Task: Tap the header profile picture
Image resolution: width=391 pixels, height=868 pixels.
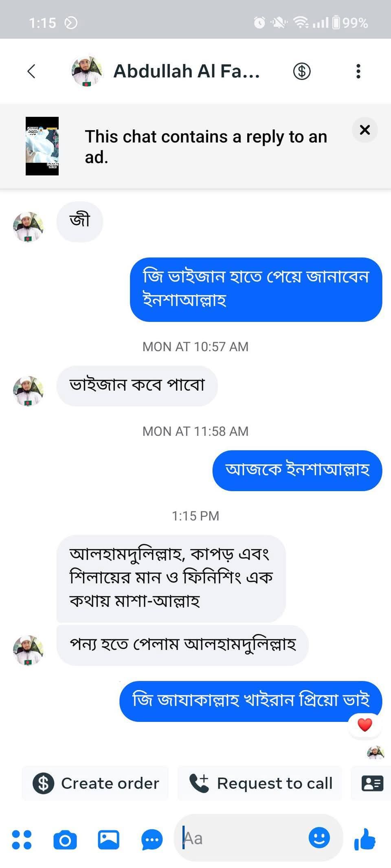Action: [86, 71]
